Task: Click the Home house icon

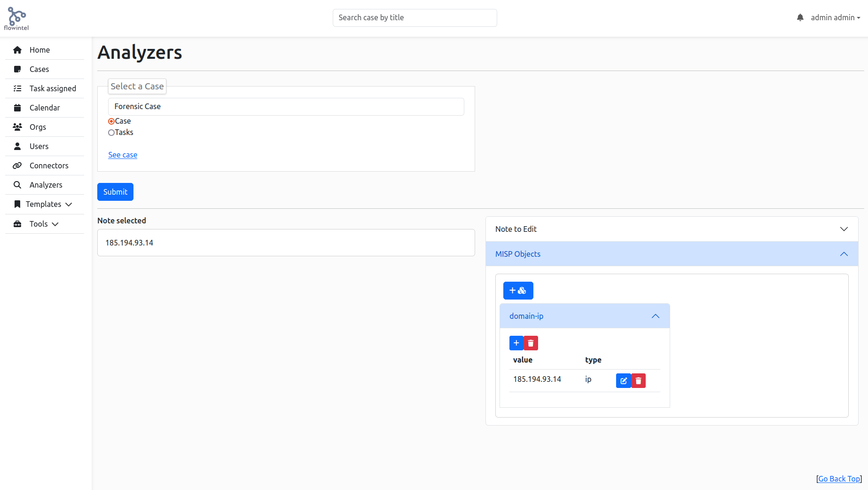Action: tap(17, 50)
